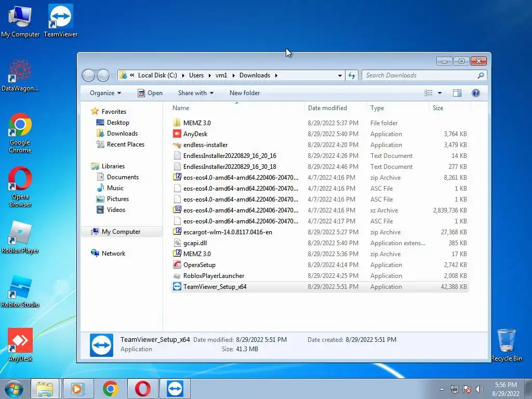
Task: Open the My Computer desktop icon
Action: [20, 21]
